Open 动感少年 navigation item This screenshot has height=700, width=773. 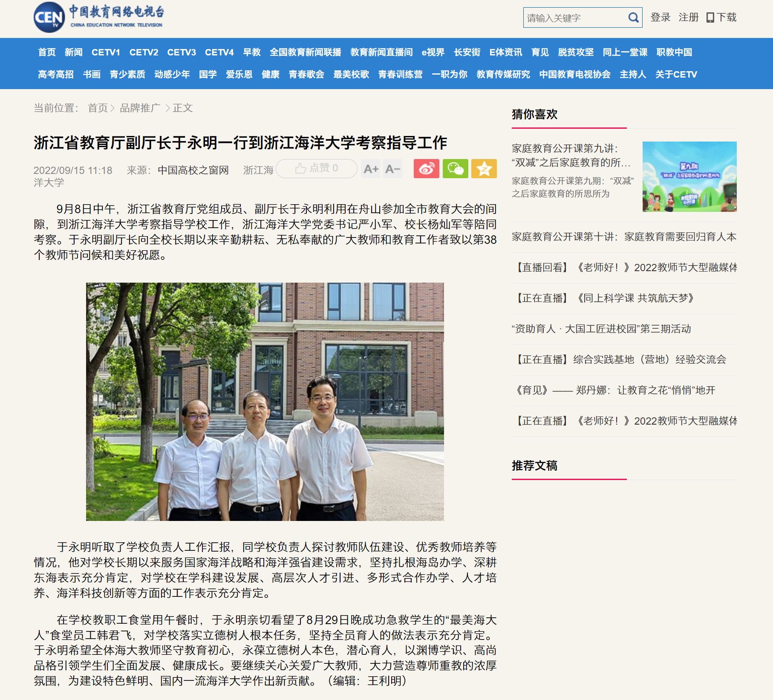point(172,74)
